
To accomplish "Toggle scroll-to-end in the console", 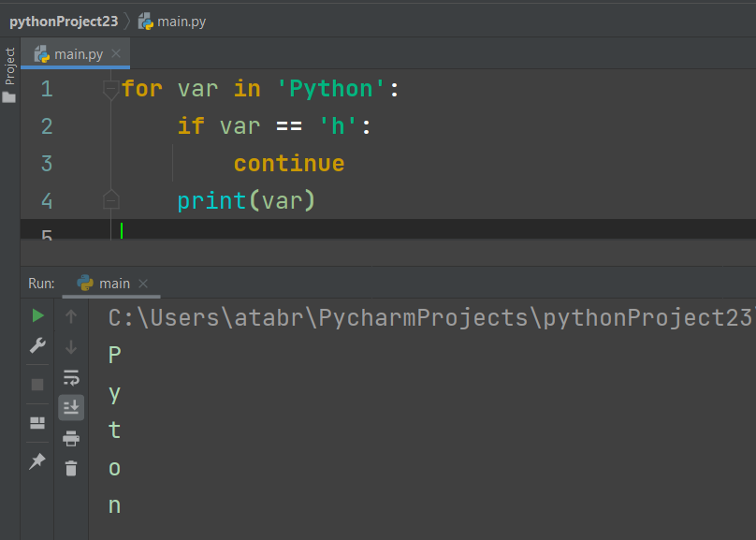I will coord(71,407).
